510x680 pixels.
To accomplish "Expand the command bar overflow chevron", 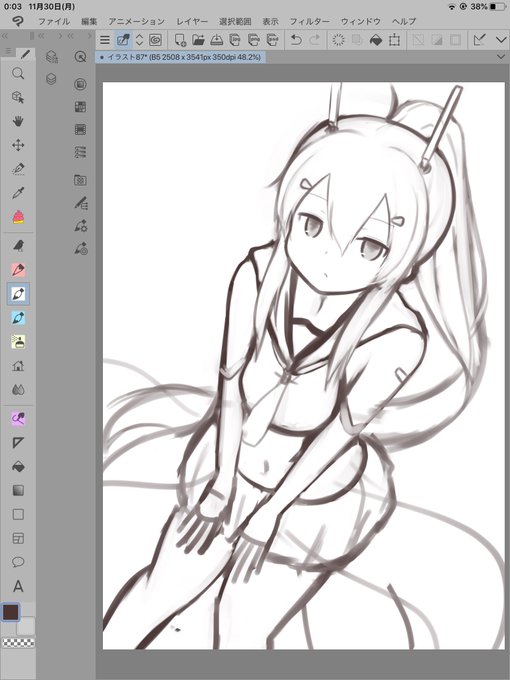I will point(501,40).
